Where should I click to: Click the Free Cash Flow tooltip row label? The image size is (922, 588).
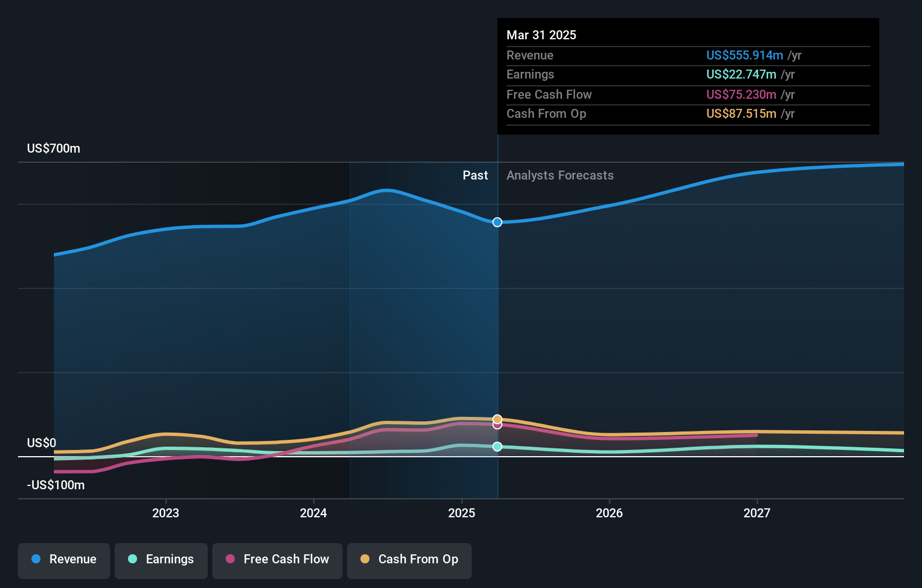(549, 94)
